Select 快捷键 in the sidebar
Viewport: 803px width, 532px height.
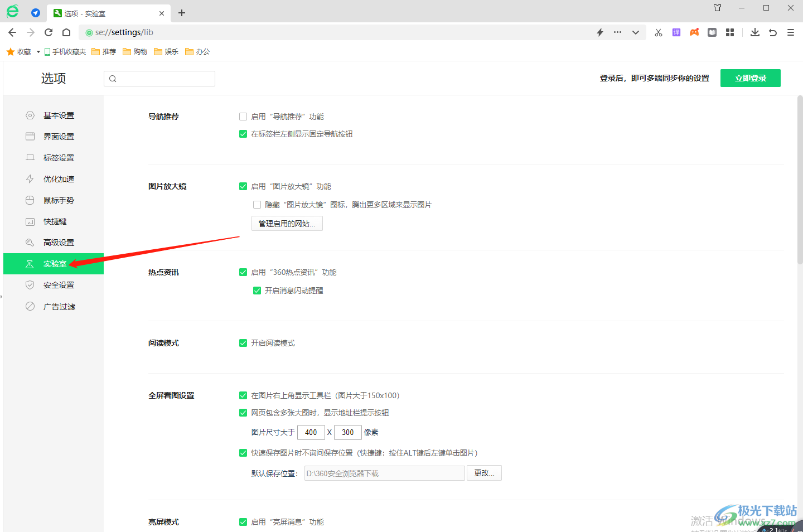(54, 221)
